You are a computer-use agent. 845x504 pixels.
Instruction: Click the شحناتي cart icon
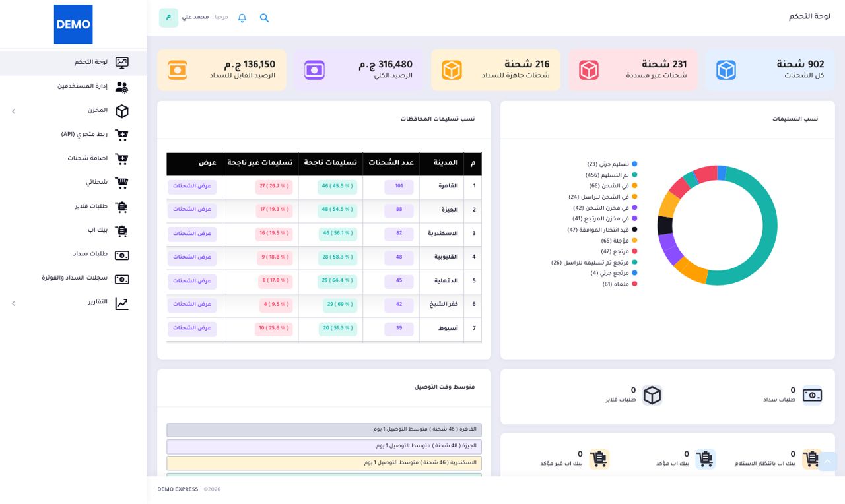tap(121, 183)
